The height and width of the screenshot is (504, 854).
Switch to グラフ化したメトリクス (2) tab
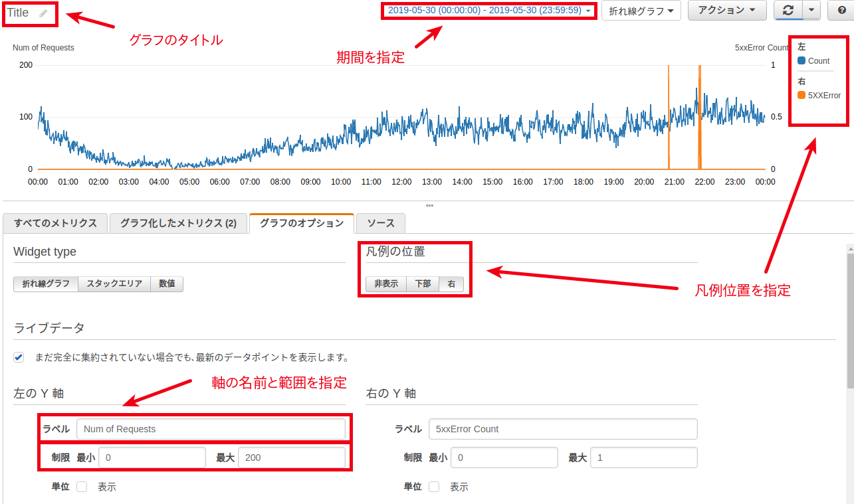pos(178,223)
